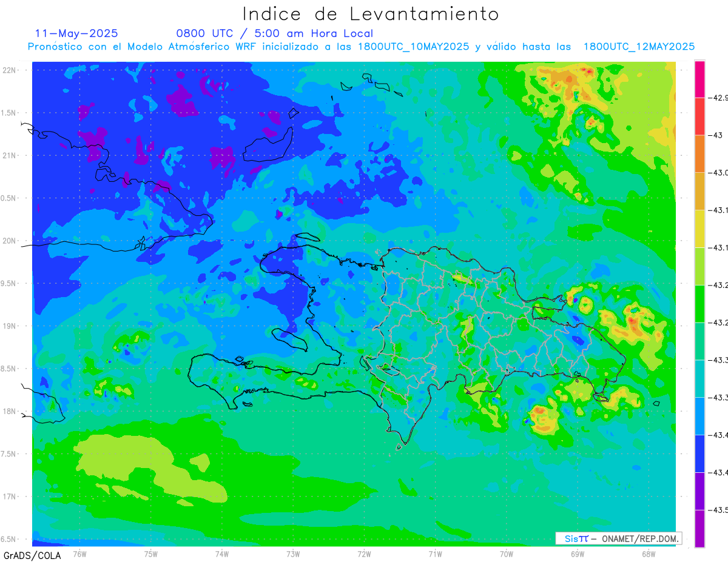Screen dimensions: 728x562
Task: Click the 71W longitude label
Action: (435, 554)
